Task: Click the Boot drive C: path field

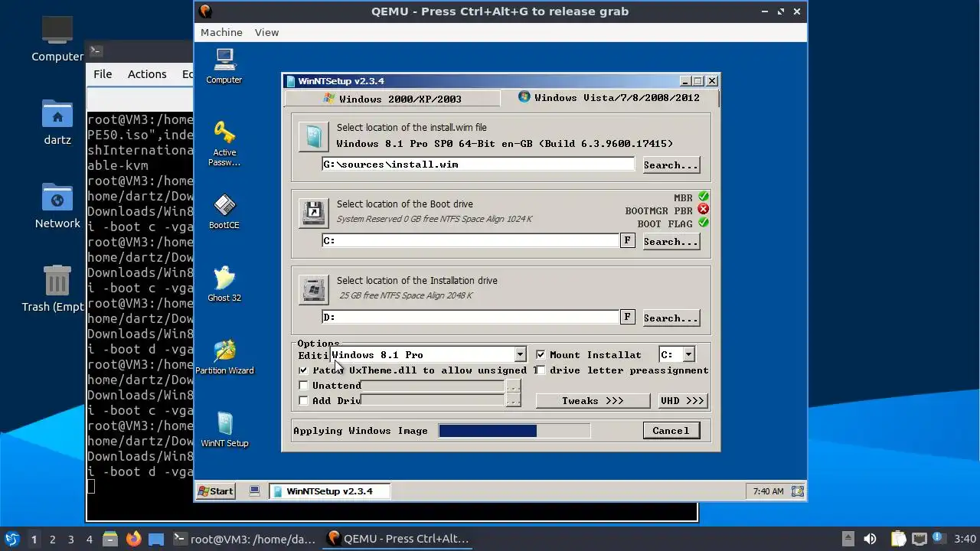Action: pyautogui.click(x=470, y=240)
